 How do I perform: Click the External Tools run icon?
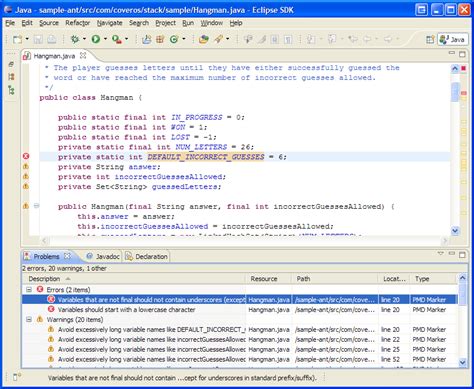pos(117,39)
